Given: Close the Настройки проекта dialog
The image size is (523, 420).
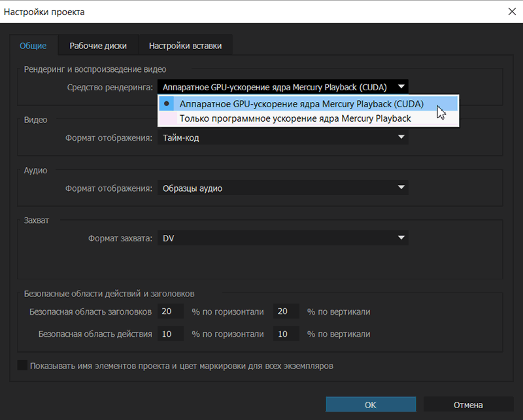Looking at the screenshot, I should pyautogui.click(x=512, y=12).
